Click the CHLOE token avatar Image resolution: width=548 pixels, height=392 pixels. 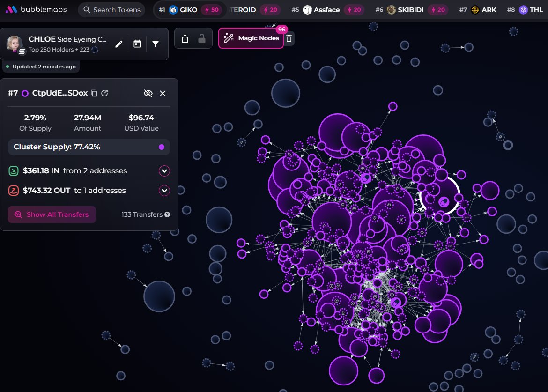(15, 44)
